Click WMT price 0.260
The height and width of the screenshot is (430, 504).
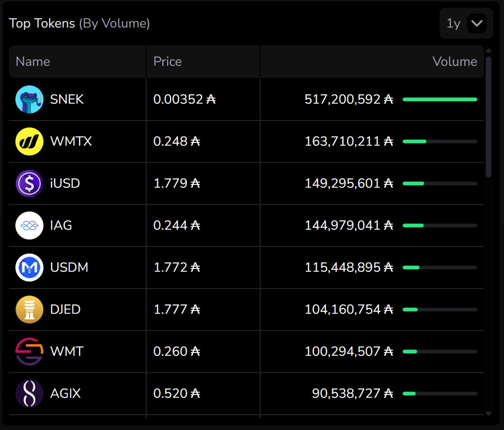point(177,351)
